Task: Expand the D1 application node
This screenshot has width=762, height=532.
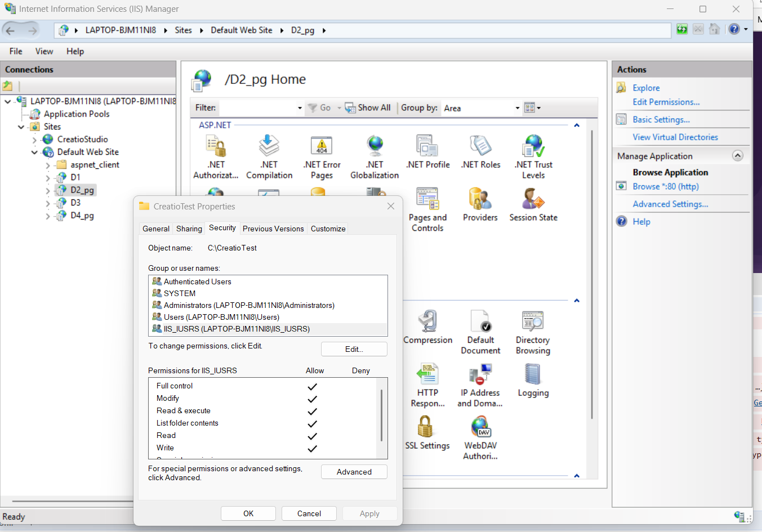Action: (48, 178)
